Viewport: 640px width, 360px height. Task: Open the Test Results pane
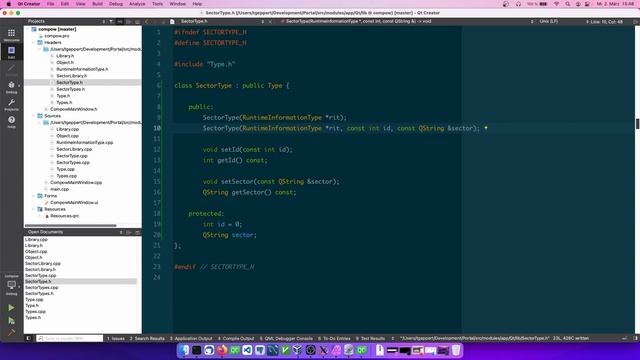click(x=370, y=338)
